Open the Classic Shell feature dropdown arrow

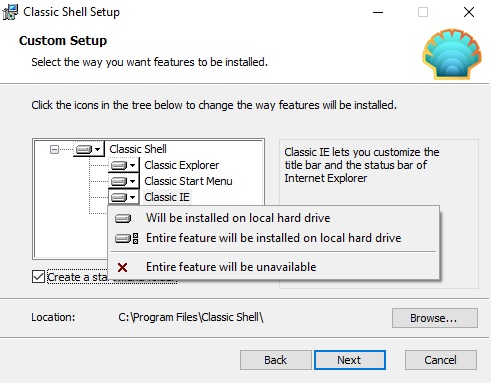(x=97, y=149)
